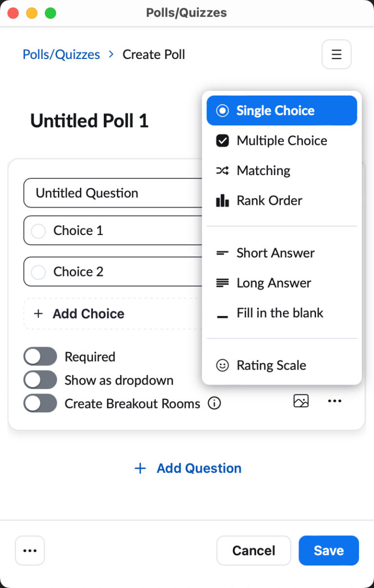Click the info icon beside Create Breakout Rooms
This screenshot has width=374, height=588.
[214, 403]
